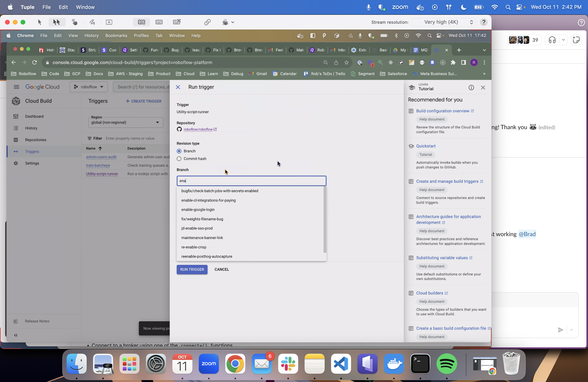Select the Commit hash radio option
Image resolution: width=588 pixels, height=382 pixels.
click(x=179, y=159)
